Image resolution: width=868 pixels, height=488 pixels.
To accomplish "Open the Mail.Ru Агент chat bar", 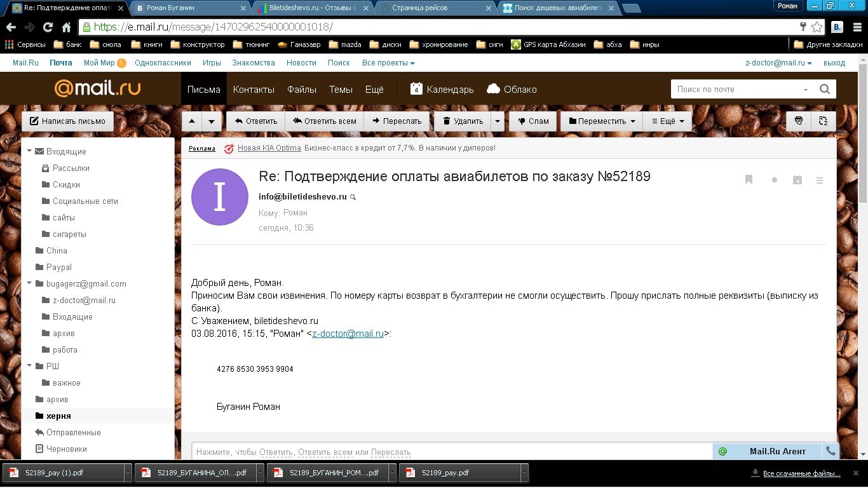I will tap(768, 451).
